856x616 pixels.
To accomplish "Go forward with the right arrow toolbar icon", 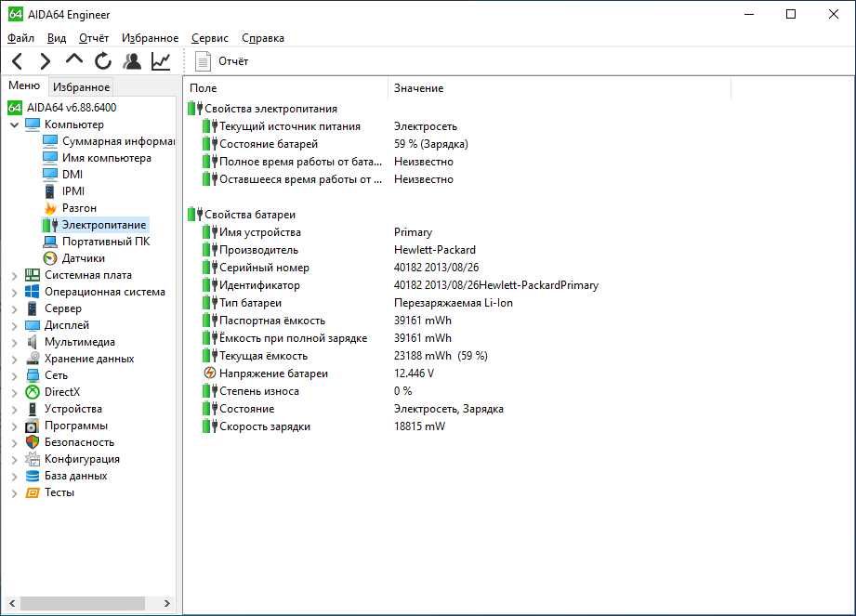I will (46, 61).
